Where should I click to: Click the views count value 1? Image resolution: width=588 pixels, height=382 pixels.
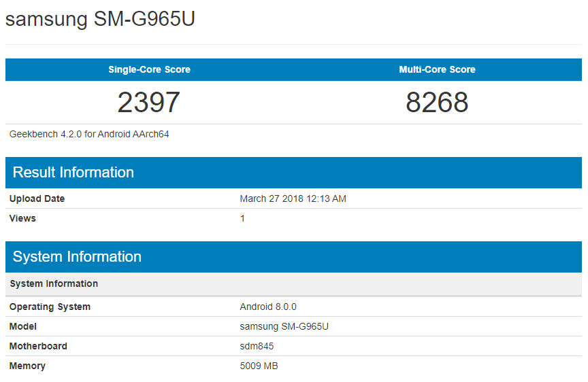tap(242, 218)
